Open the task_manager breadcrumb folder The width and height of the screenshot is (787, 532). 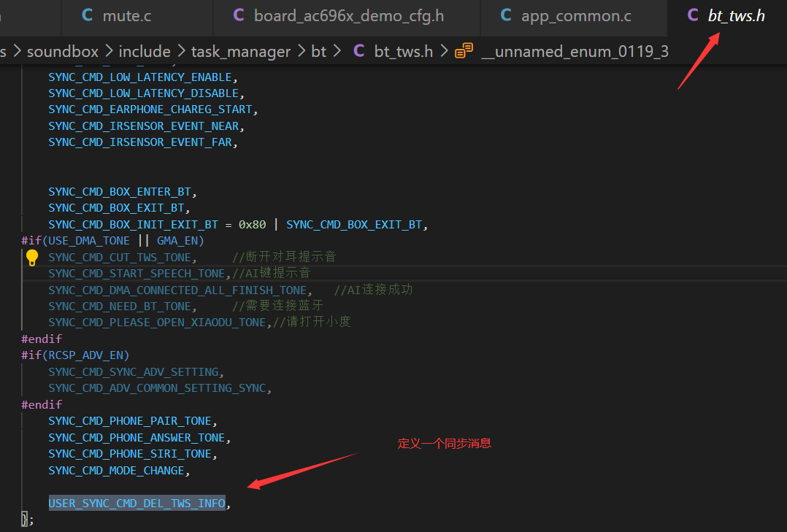point(241,51)
